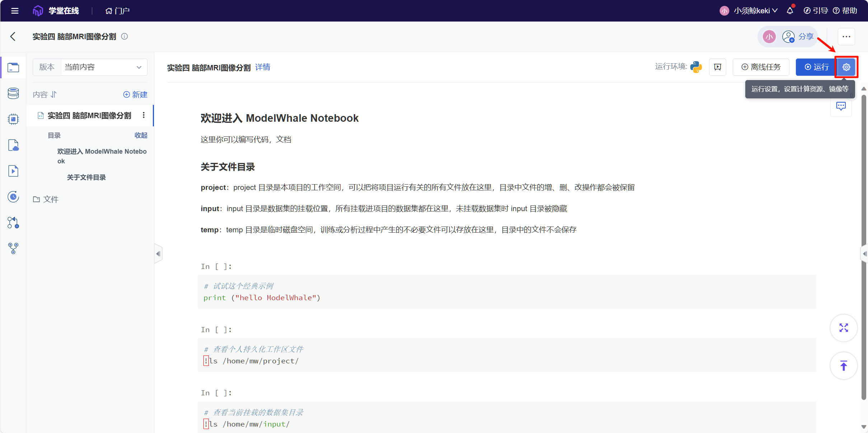Open the compute resource chip sidebar icon
The width and height of the screenshot is (868, 433).
coord(13,119)
